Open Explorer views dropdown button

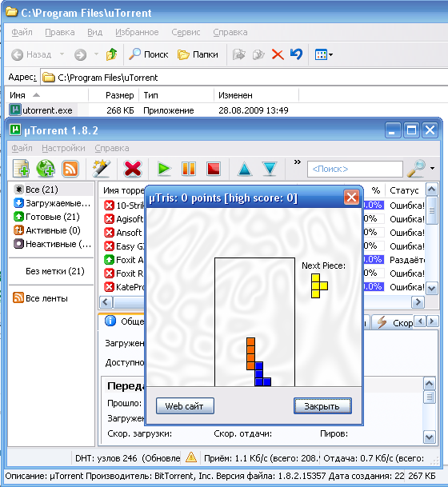[x=324, y=55]
